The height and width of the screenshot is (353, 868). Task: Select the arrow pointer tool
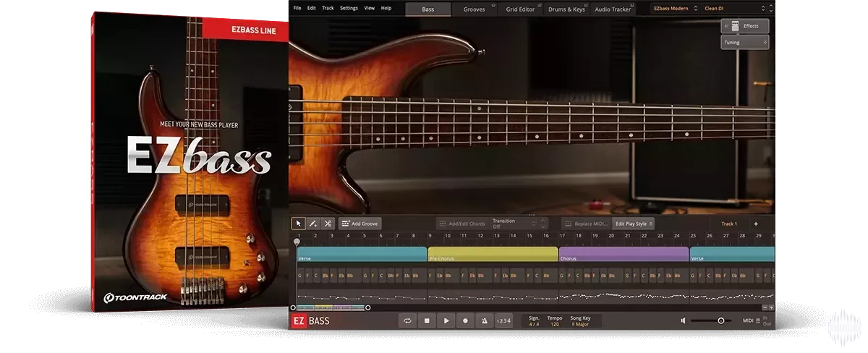298,224
